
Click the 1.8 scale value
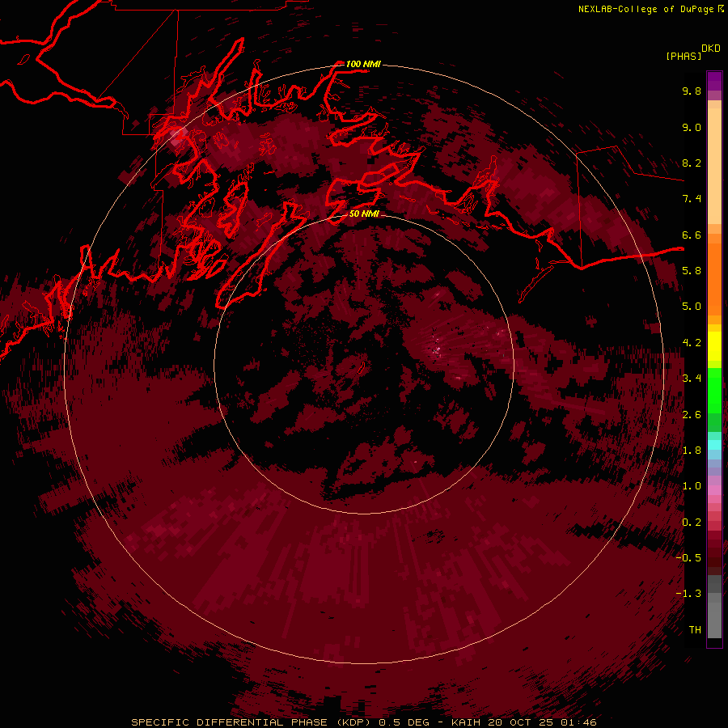click(x=692, y=451)
